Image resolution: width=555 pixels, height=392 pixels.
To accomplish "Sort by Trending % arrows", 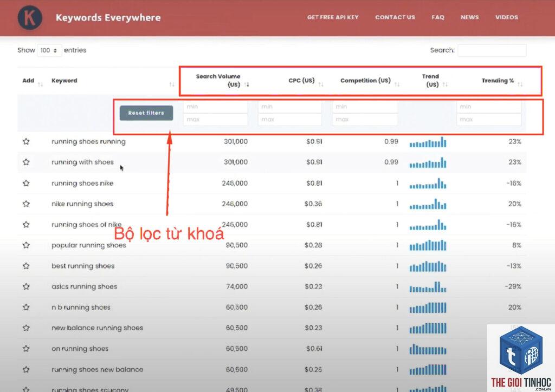I will coord(520,84).
